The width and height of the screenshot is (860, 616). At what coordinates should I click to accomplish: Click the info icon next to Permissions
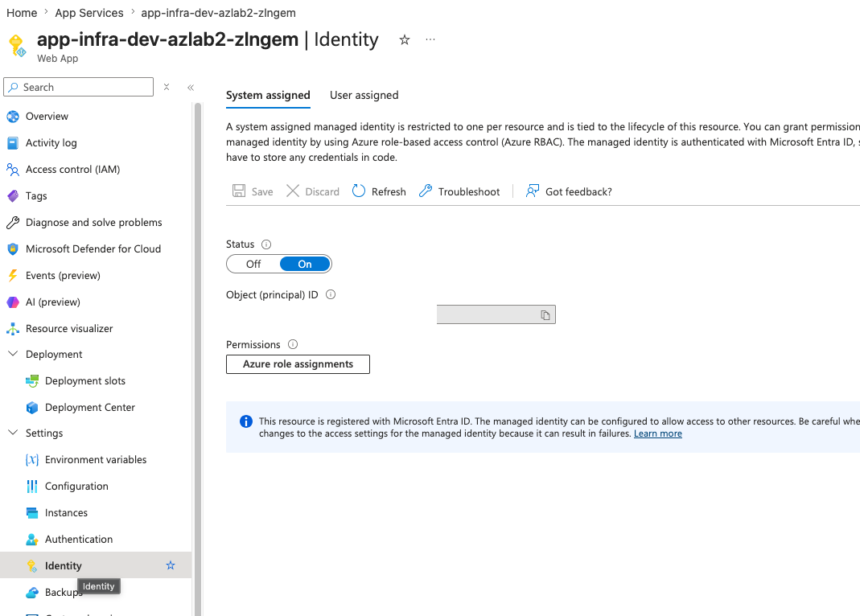pyautogui.click(x=293, y=344)
